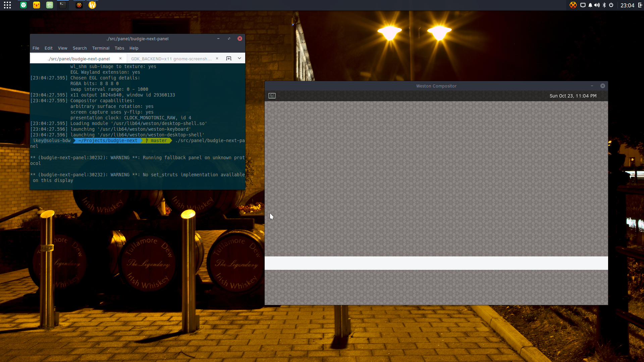644x362 pixels.
Task: Click the 'Running fallback panel' warning line
Action: point(138,161)
